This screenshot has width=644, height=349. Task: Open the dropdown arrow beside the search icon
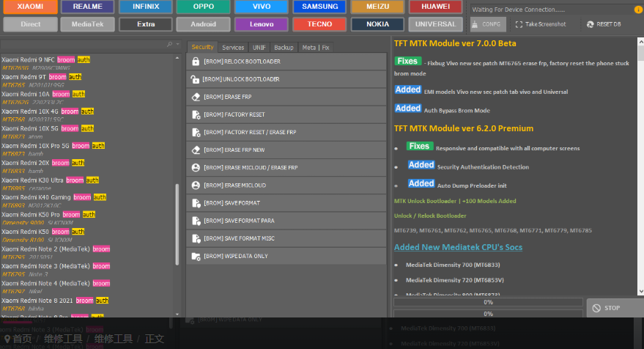pos(178,44)
